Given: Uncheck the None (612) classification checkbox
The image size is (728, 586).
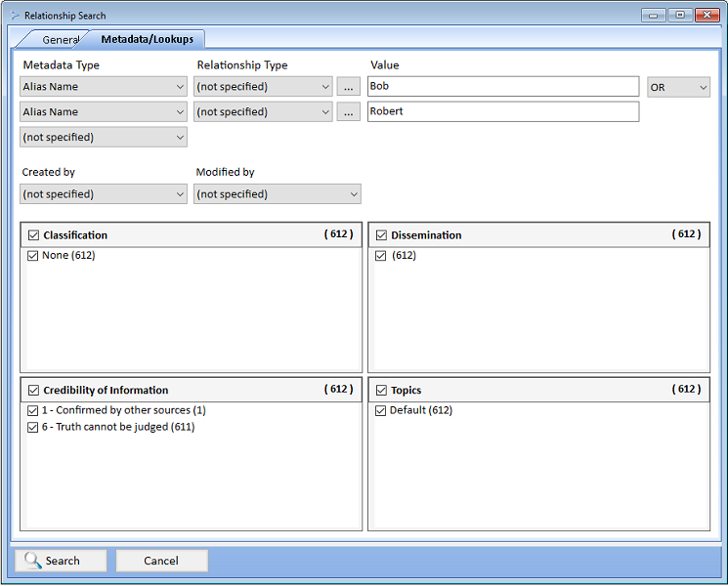Looking at the screenshot, I should tap(32, 256).
